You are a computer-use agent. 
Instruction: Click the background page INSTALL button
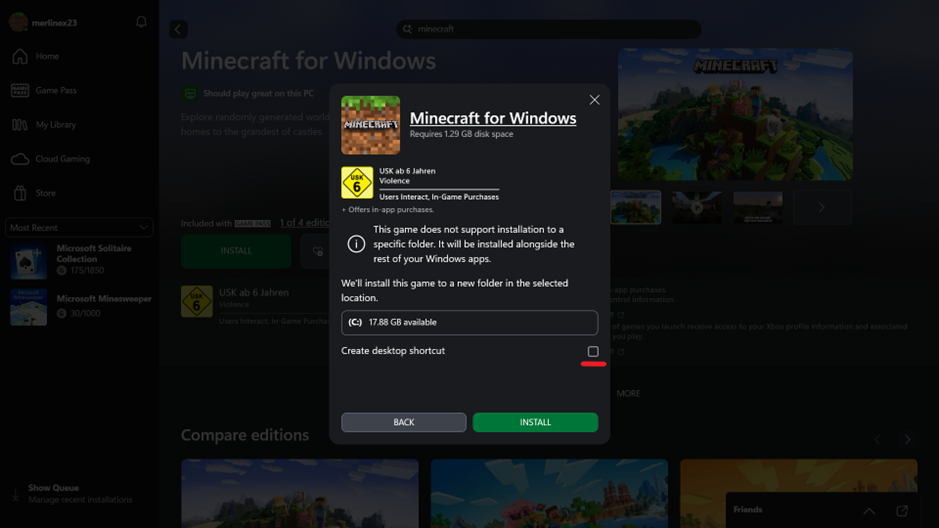click(x=236, y=251)
